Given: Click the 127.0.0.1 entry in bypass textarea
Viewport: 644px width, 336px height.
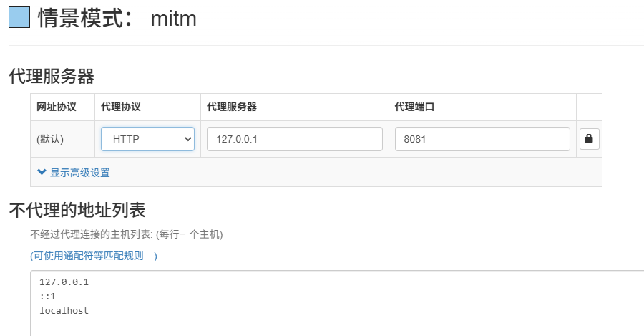Looking at the screenshot, I should tap(64, 282).
